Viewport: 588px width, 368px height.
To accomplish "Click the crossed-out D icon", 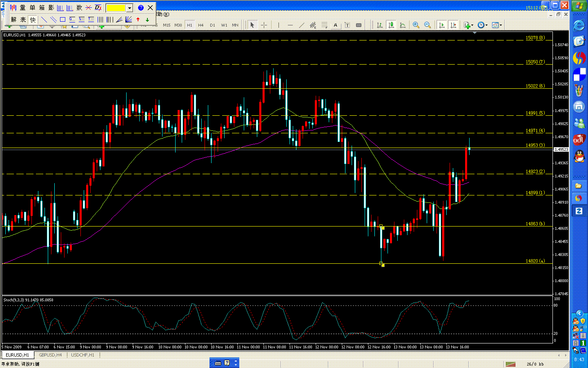I will point(98,8).
